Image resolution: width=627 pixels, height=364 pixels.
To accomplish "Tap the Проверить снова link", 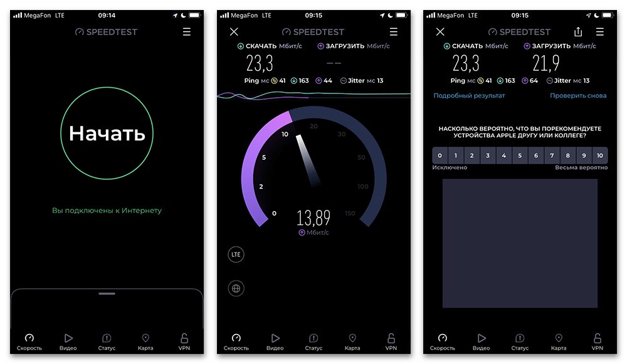I will [x=578, y=95].
